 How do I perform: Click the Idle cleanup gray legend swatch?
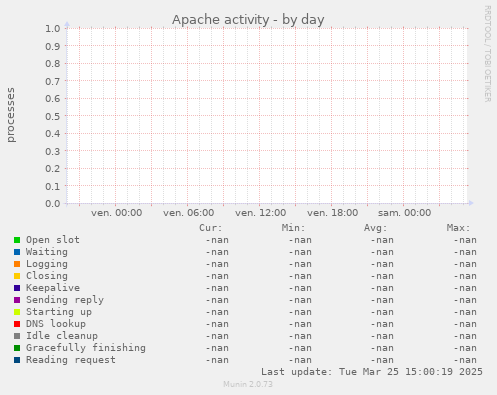tap(17, 336)
